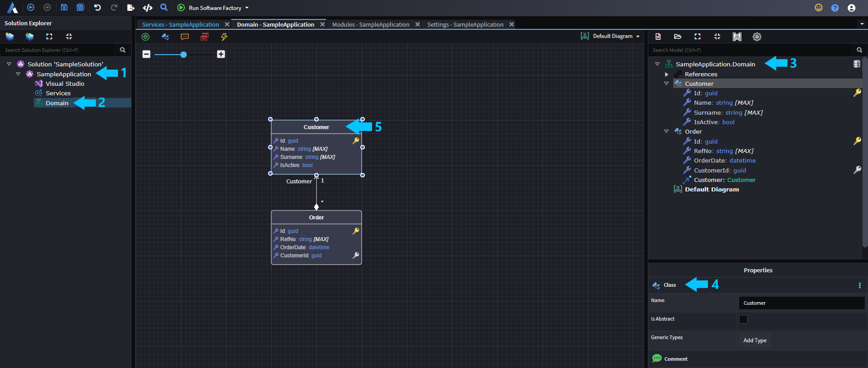The height and width of the screenshot is (368, 868).
Task: Click the Save All icon
Action: (x=80, y=8)
